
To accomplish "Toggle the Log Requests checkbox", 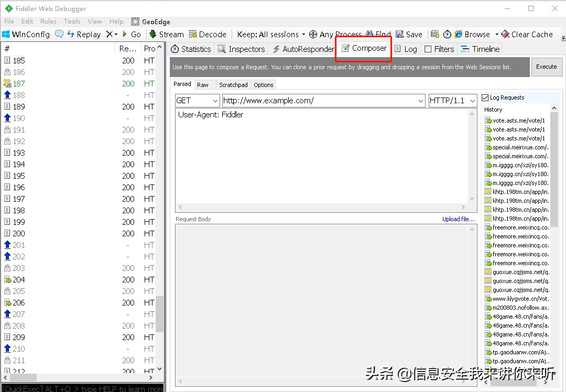I will [485, 98].
